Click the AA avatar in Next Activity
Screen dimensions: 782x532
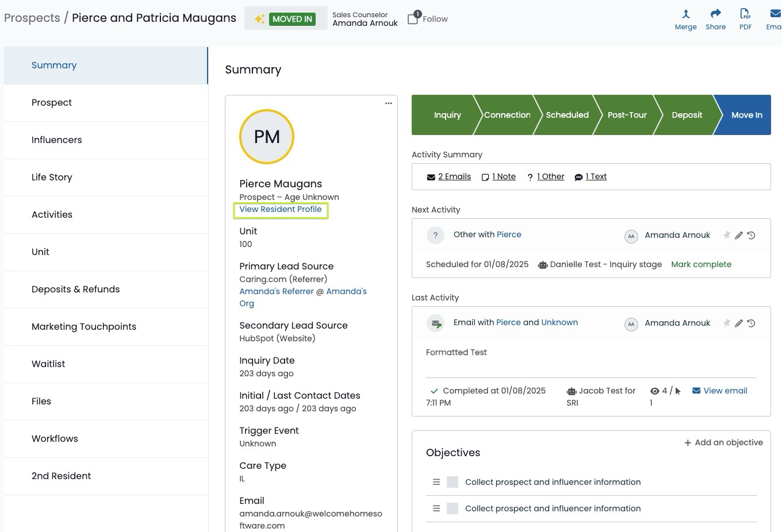click(631, 236)
